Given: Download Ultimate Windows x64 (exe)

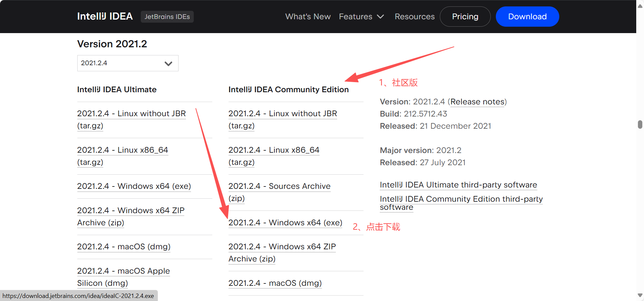Looking at the screenshot, I should pyautogui.click(x=134, y=186).
